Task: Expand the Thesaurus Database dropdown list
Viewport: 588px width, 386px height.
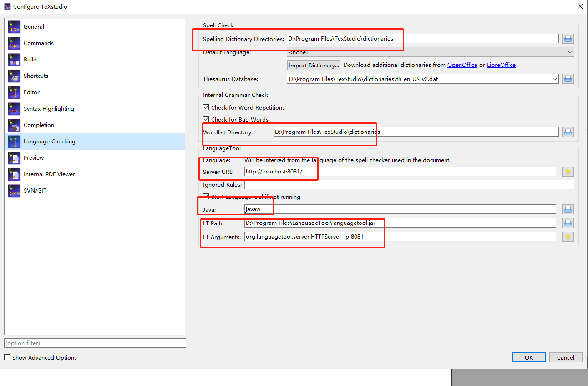Action: tap(555, 79)
